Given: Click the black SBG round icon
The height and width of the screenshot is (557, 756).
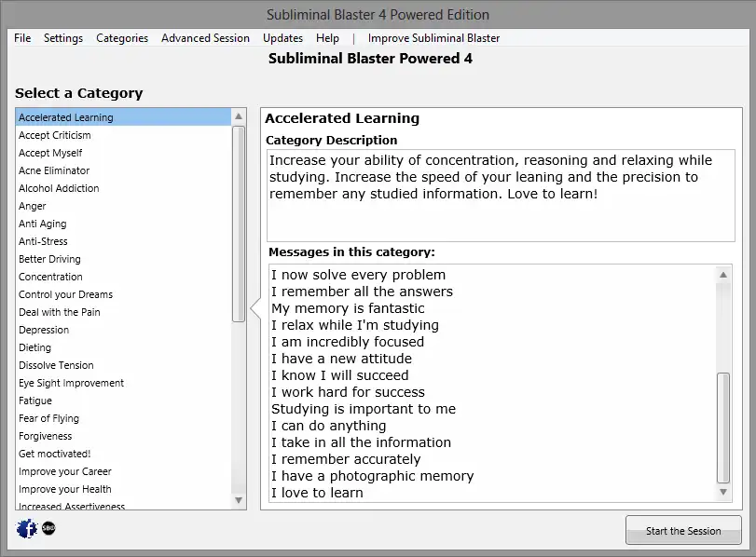Looking at the screenshot, I should pos(48,528).
